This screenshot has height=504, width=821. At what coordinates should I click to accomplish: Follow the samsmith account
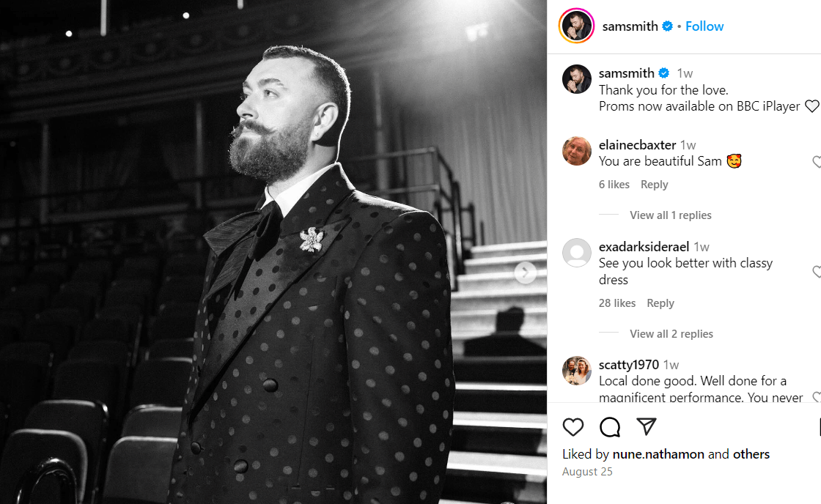(x=704, y=26)
